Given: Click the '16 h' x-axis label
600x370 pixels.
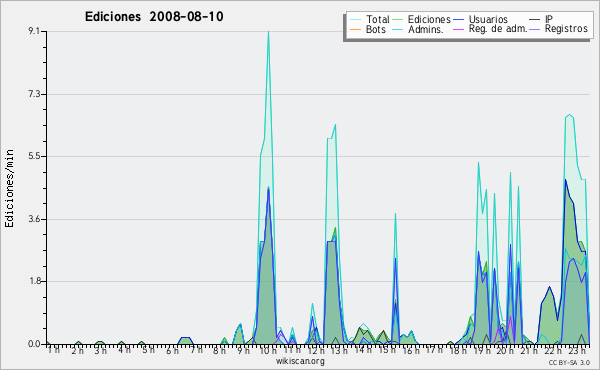Looking at the screenshot, I should pos(411,350).
